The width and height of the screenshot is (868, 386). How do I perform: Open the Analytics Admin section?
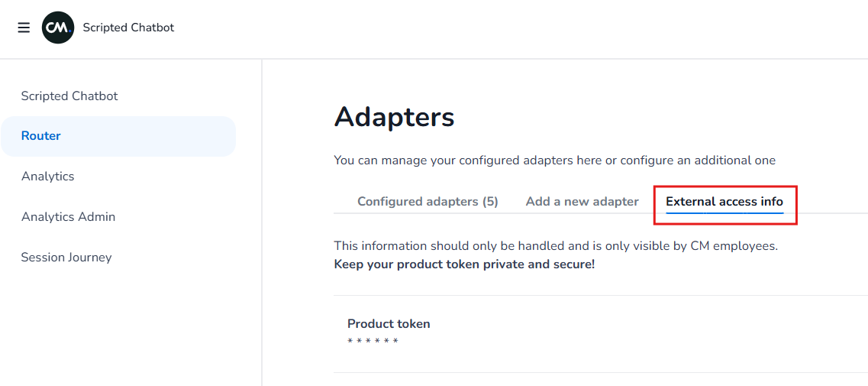[x=69, y=217]
